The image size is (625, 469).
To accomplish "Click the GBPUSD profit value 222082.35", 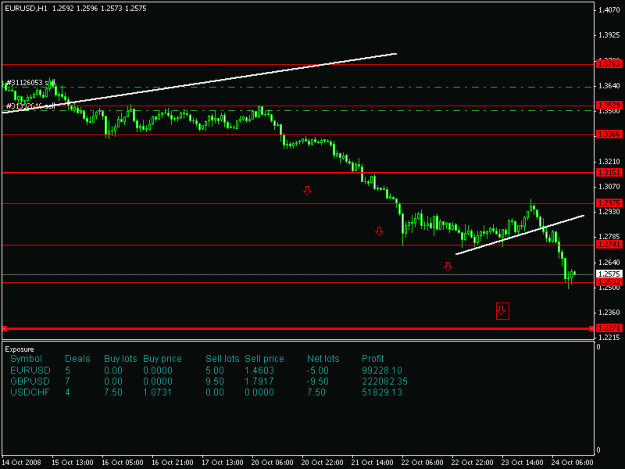I will 385,382.
